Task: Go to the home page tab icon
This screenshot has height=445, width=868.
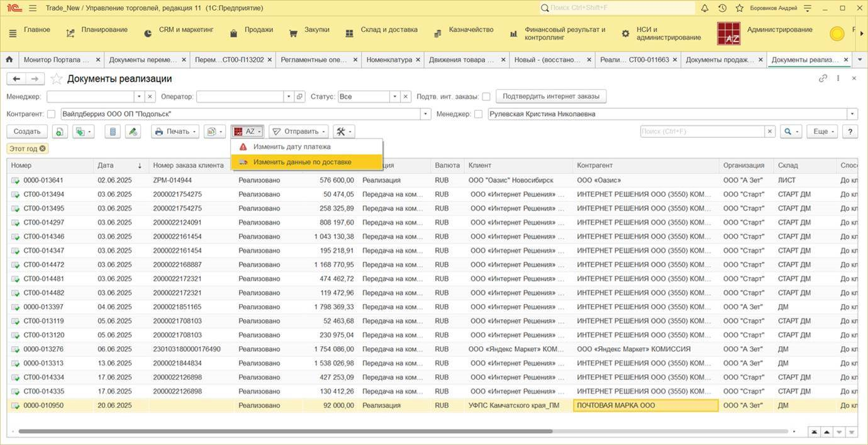Action: (x=9, y=60)
